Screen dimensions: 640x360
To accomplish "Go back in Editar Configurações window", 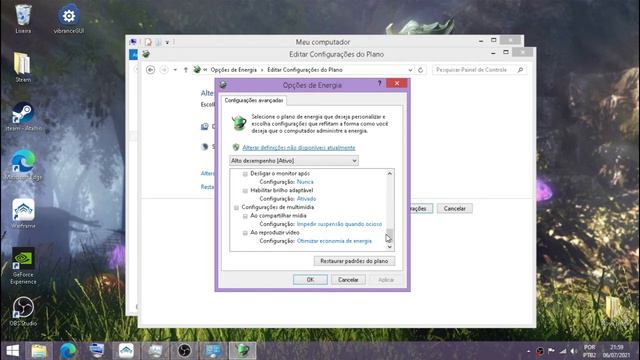I will pos(150,70).
